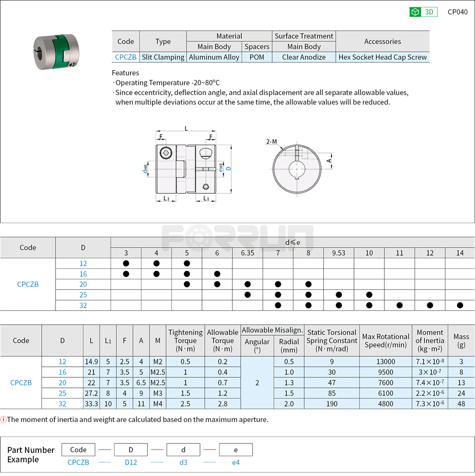Click the e box in part number example
The image size is (475, 476).
[x=235, y=449]
